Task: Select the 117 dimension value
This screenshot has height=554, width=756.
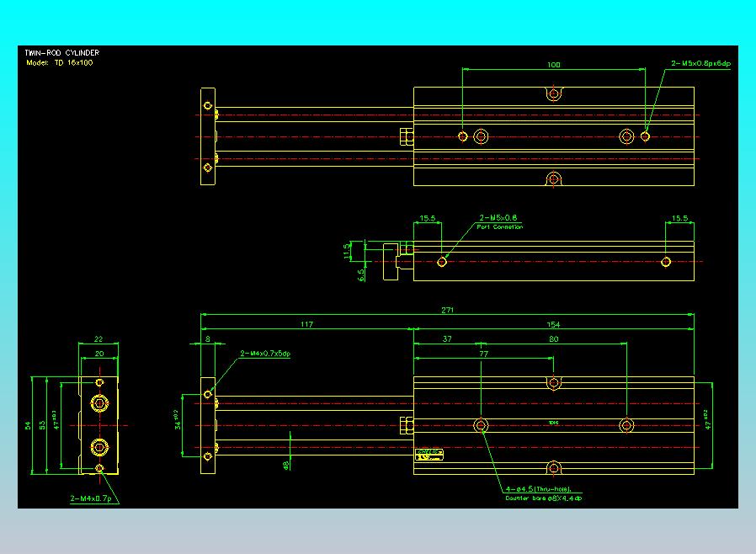Action: (x=306, y=324)
